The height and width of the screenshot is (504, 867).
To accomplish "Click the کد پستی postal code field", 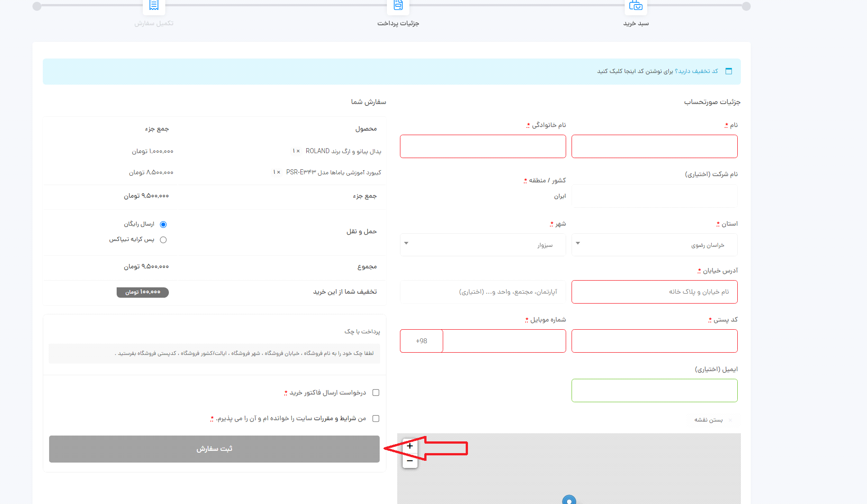I will click(x=654, y=341).
